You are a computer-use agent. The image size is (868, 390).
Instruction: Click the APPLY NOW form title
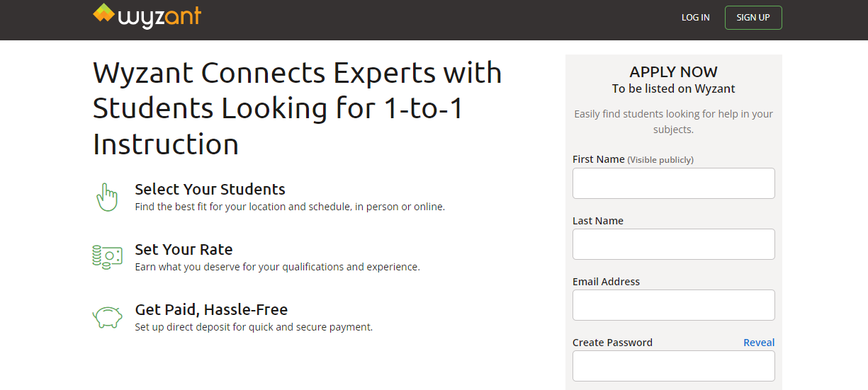point(673,71)
